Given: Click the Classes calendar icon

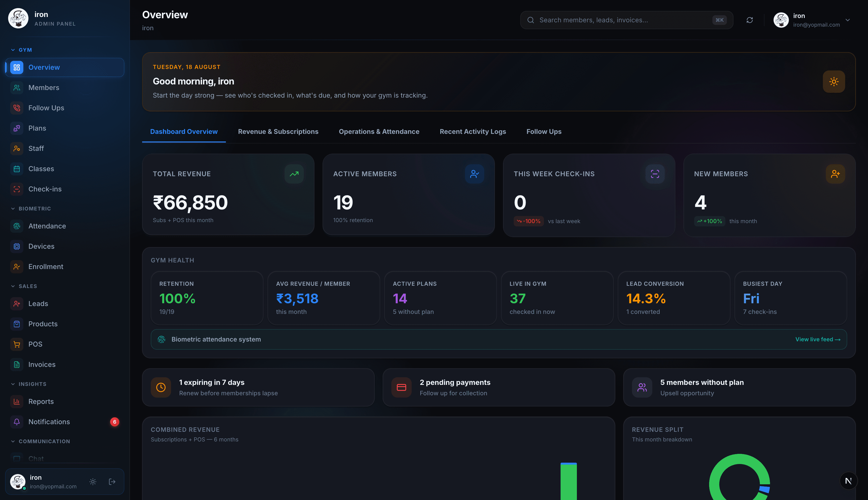Looking at the screenshot, I should [16, 169].
